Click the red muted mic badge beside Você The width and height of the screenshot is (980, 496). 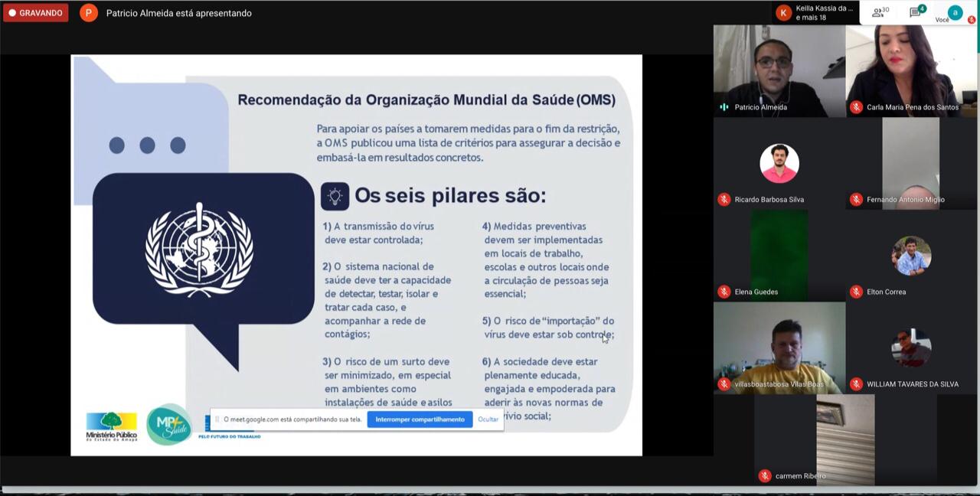972,20
